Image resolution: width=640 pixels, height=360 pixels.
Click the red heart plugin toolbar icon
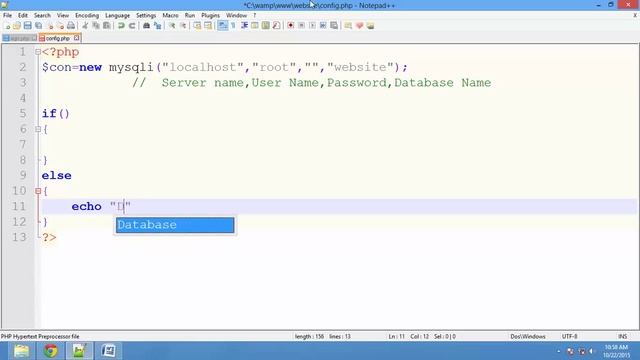click(360, 26)
